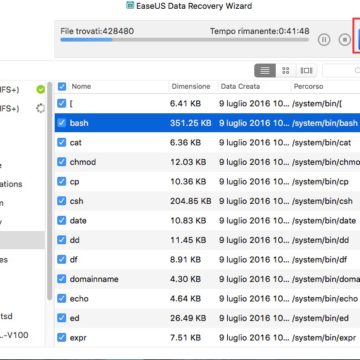Click the 351.25 KB size cell

191,123
